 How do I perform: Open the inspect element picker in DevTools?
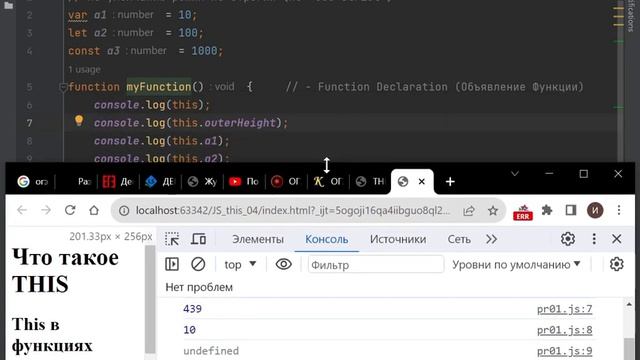tap(172, 239)
